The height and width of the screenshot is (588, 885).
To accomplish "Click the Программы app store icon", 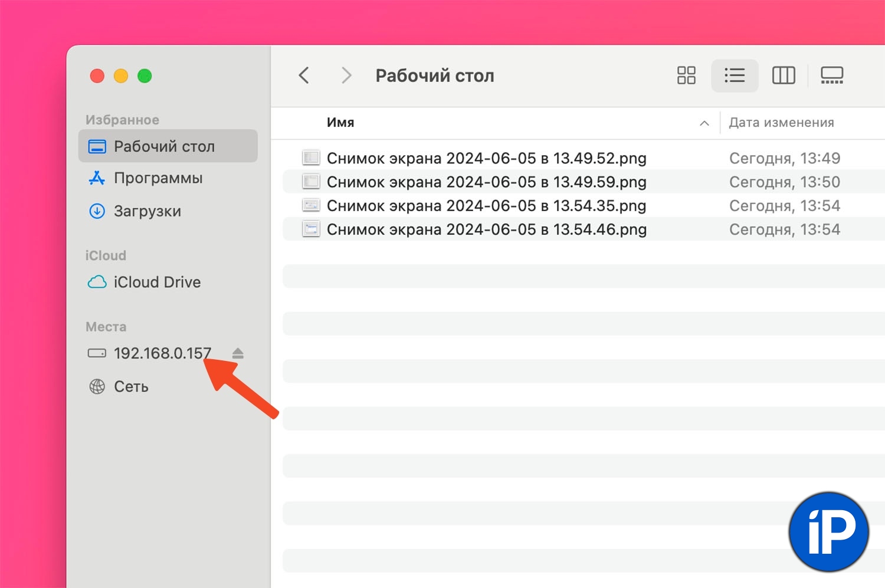I will click(x=97, y=178).
